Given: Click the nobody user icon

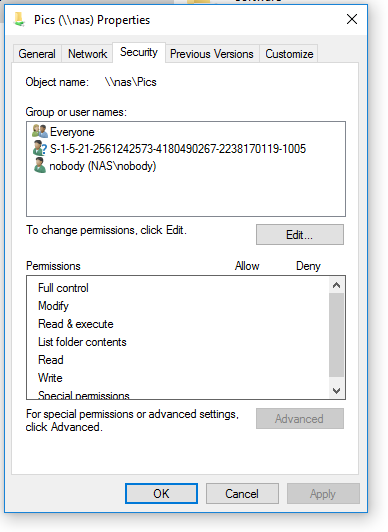Looking at the screenshot, I should pyautogui.click(x=40, y=165).
